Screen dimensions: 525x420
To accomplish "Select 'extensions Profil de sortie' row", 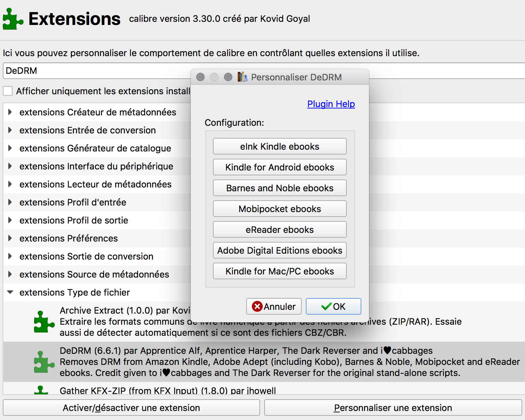I will [97, 220].
